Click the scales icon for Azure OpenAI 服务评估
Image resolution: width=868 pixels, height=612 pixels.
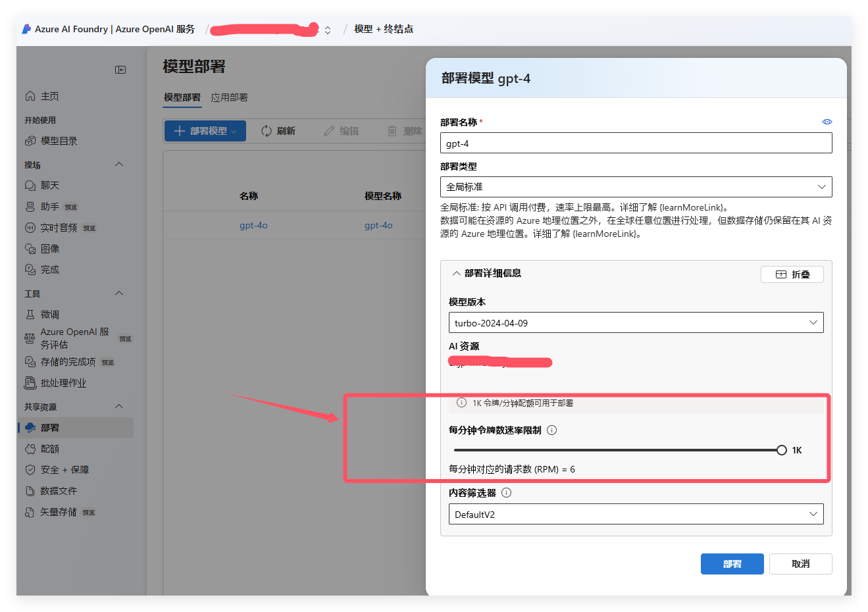pos(30,338)
